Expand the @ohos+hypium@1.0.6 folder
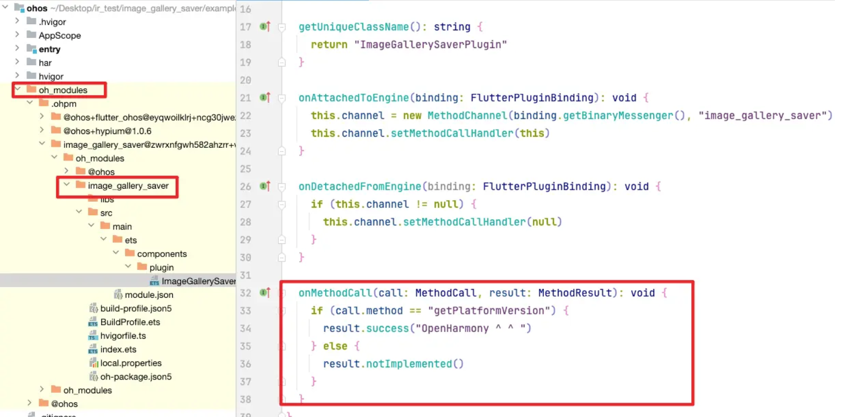The width and height of the screenshot is (868, 417). [x=42, y=130]
